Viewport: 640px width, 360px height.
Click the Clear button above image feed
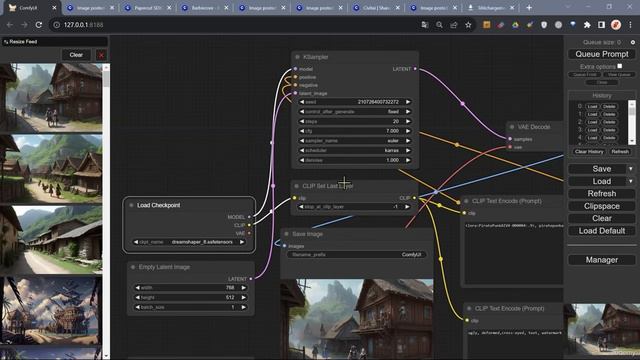tap(76, 55)
